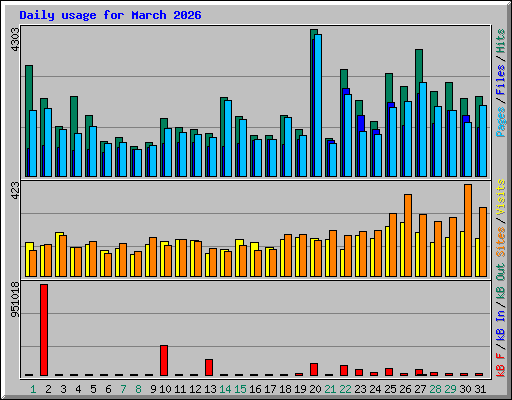
Task: Click day 29 on the x-axis
Action: coord(450,389)
